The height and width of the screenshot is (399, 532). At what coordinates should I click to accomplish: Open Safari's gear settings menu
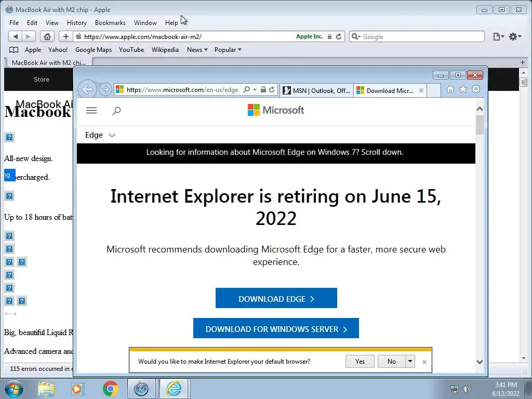click(x=515, y=37)
